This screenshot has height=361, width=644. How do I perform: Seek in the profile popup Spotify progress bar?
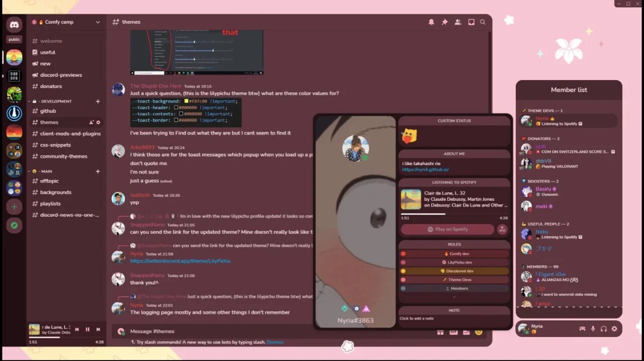coord(454,214)
